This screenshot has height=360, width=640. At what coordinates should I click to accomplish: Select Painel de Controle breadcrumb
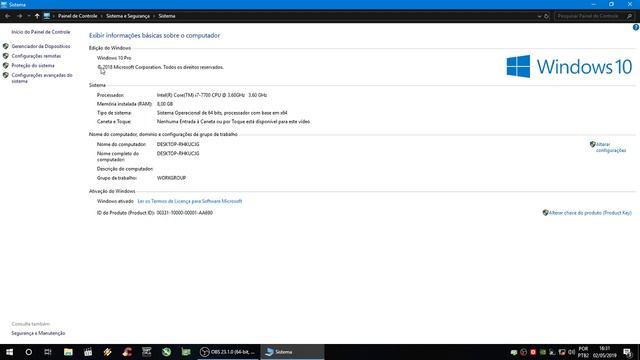coord(78,16)
